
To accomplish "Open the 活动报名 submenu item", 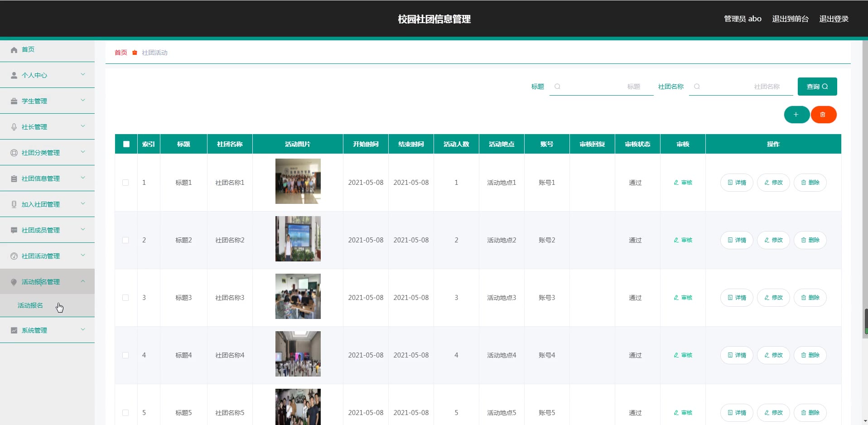I will pyautogui.click(x=30, y=305).
